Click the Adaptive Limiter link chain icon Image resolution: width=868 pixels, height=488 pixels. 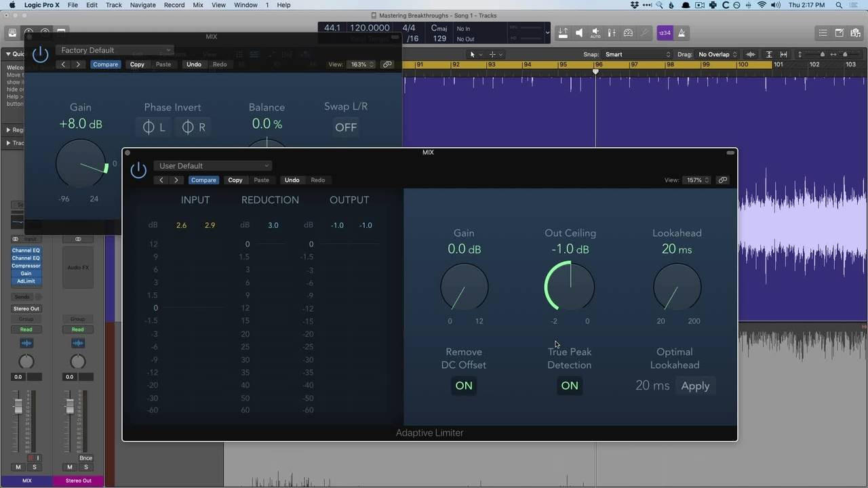(x=723, y=180)
